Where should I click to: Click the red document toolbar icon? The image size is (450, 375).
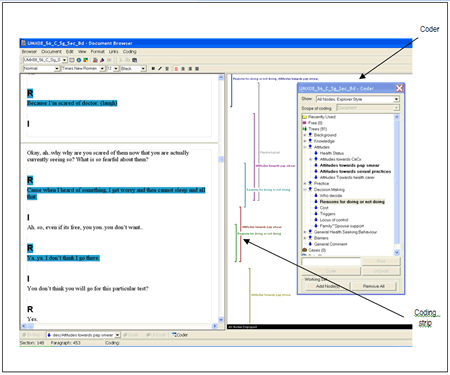95,60
